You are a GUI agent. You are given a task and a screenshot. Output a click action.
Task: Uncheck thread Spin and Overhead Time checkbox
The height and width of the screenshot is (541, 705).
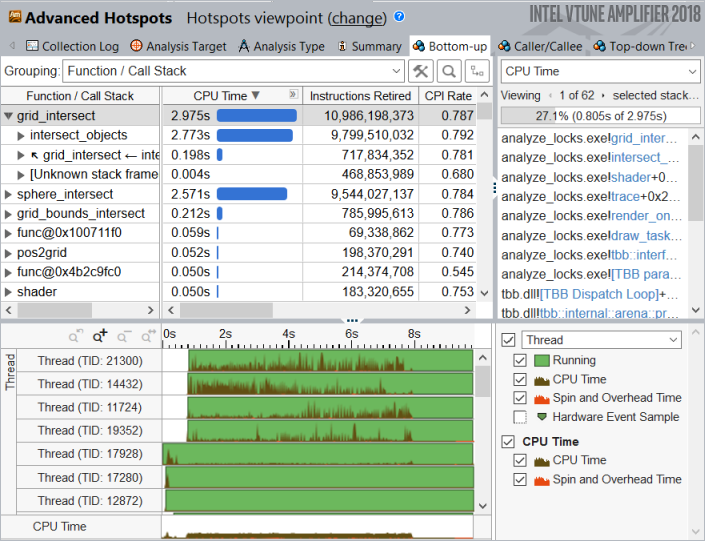520,398
